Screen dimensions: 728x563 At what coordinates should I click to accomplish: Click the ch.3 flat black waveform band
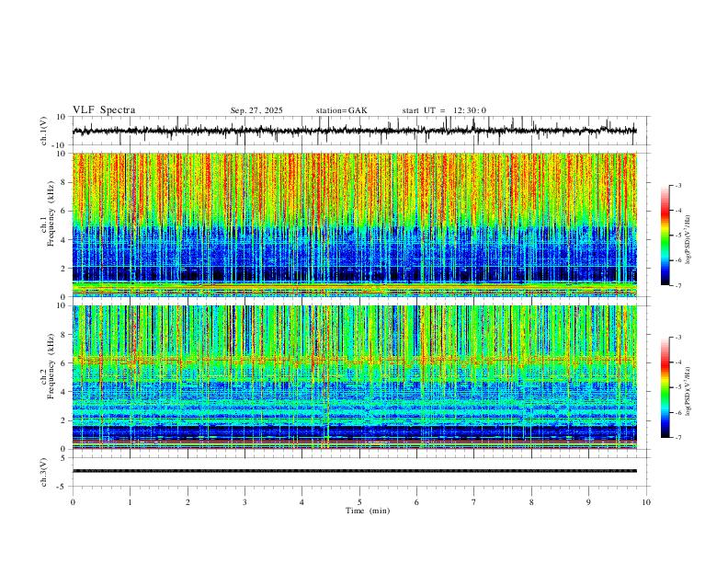pos(355,471)
